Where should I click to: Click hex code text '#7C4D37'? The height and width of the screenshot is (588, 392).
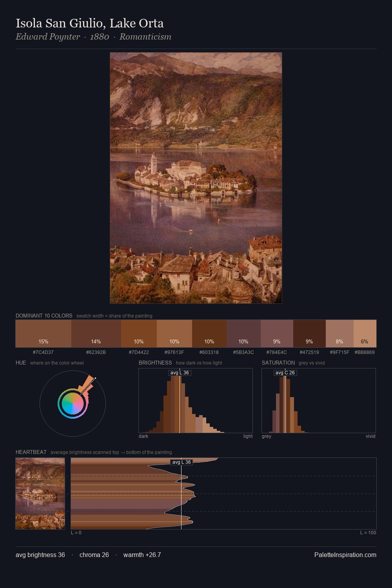(x=43, y=352)
